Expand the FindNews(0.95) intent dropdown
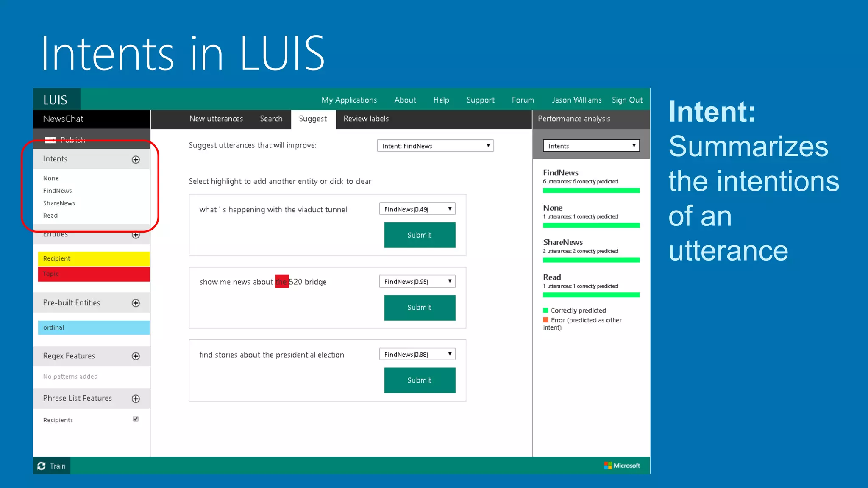The width and height of the screenshot is (868, 488). point(417,282)
